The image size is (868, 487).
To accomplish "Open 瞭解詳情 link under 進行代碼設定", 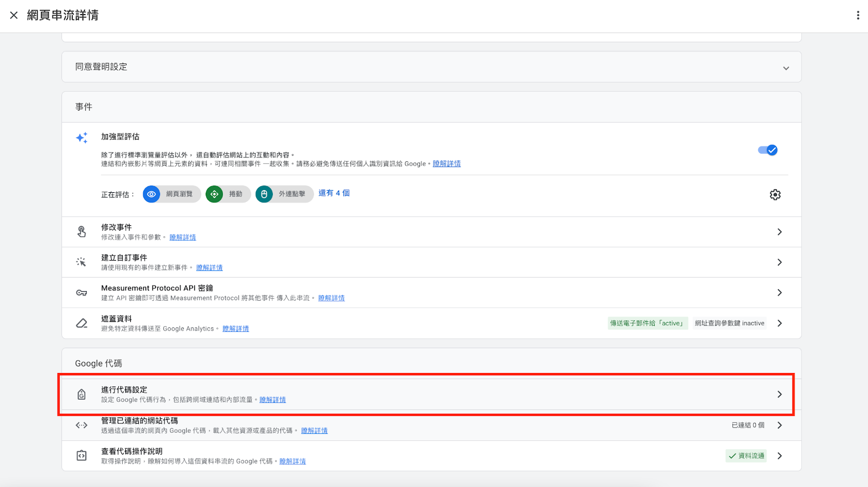I will point(272,400).
